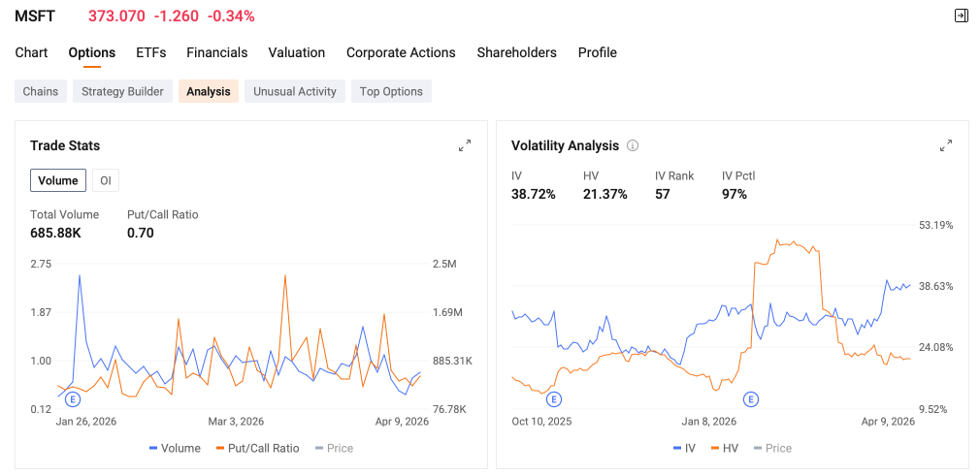Open the Volatility Analysis info tooltip icon
Image resolution: width=980 pixels, height=475 pixels.
click(633, 145)
